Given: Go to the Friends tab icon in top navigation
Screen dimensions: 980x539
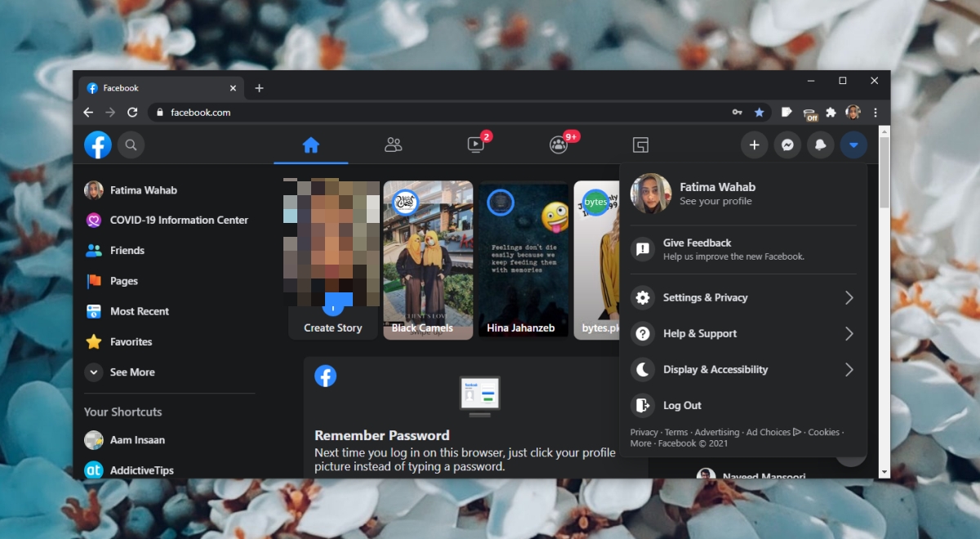Looking at the screenshot, I should coord(394,145).
